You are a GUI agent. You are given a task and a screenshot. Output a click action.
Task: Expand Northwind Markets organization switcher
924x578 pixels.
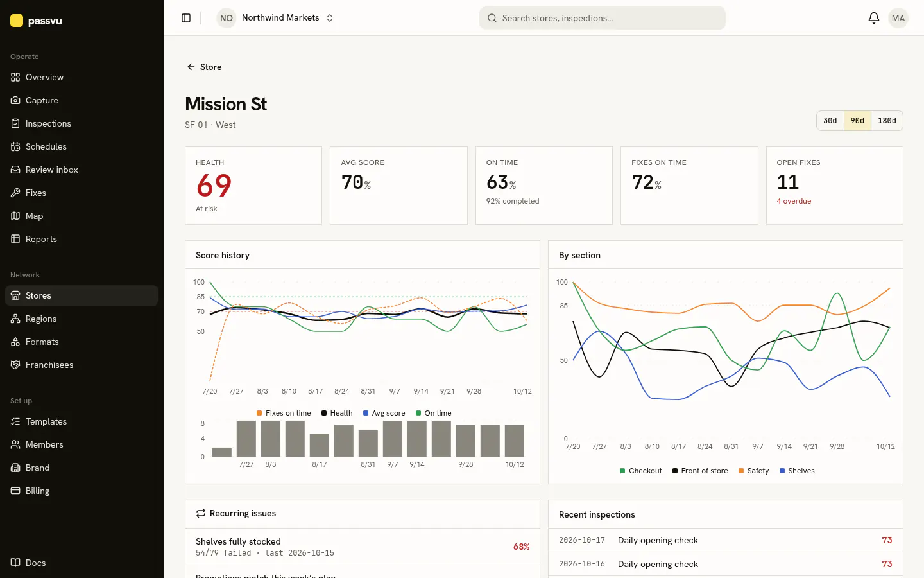click(276, 18)
